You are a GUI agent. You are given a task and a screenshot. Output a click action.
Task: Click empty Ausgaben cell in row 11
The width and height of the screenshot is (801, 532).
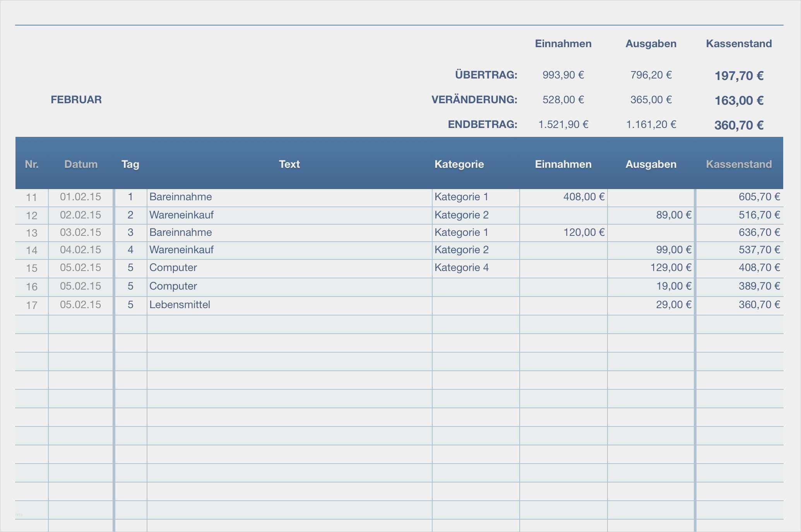[x=651, y=197]
